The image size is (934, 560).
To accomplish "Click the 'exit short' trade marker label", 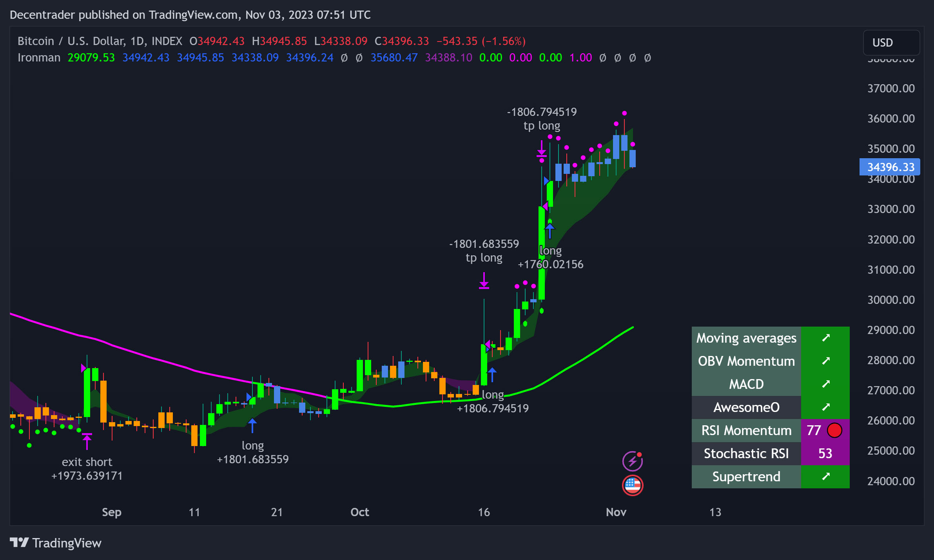I will coord(87,462).
